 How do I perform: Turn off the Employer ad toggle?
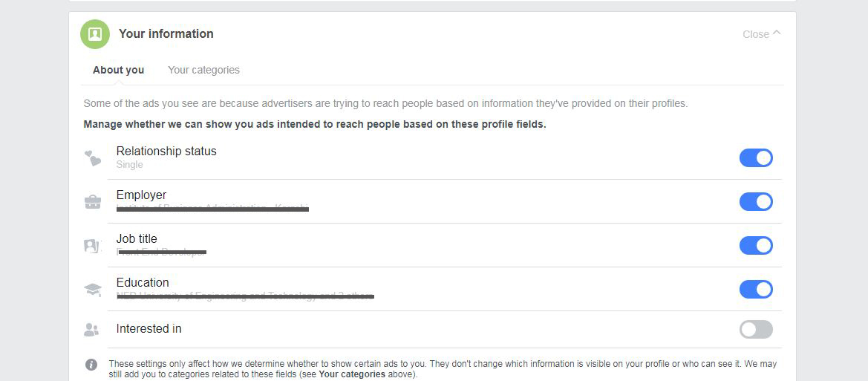click(x=756, y=202)
